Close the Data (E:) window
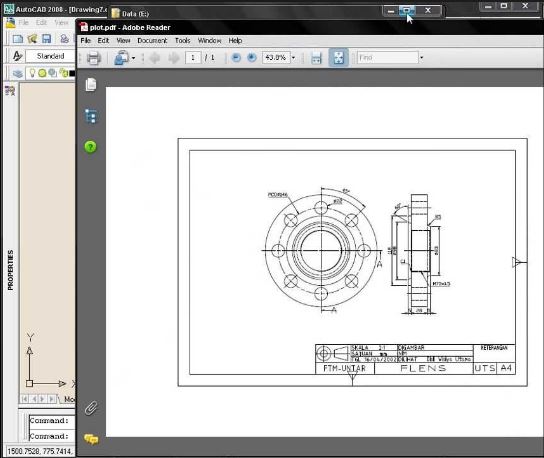 coord(428,11)
